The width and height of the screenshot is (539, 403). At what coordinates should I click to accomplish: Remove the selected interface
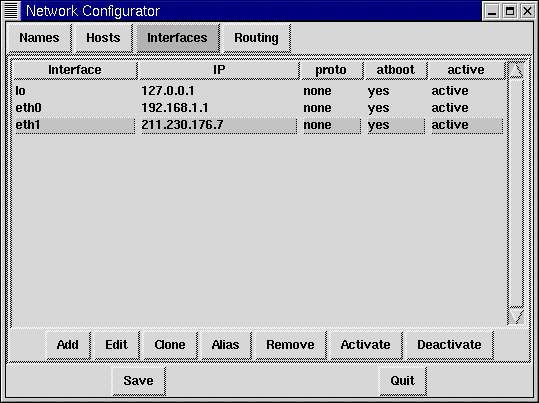tap(290, 345)
